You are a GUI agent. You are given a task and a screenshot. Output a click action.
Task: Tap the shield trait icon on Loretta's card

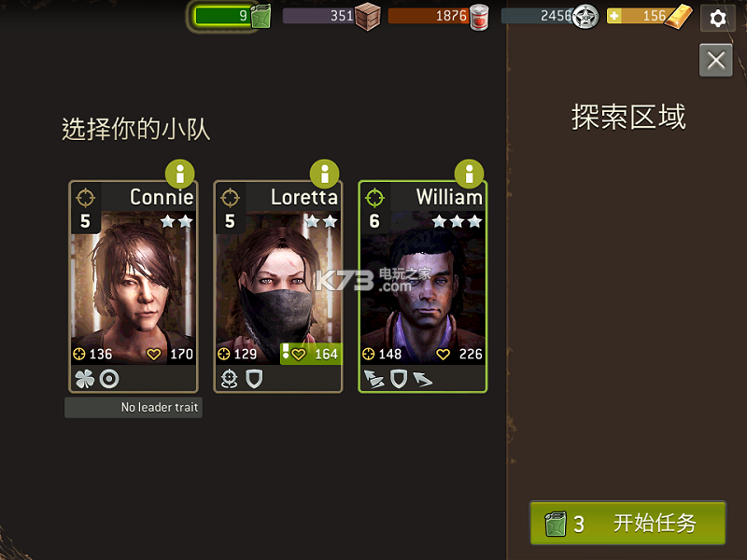pos(254,379)
